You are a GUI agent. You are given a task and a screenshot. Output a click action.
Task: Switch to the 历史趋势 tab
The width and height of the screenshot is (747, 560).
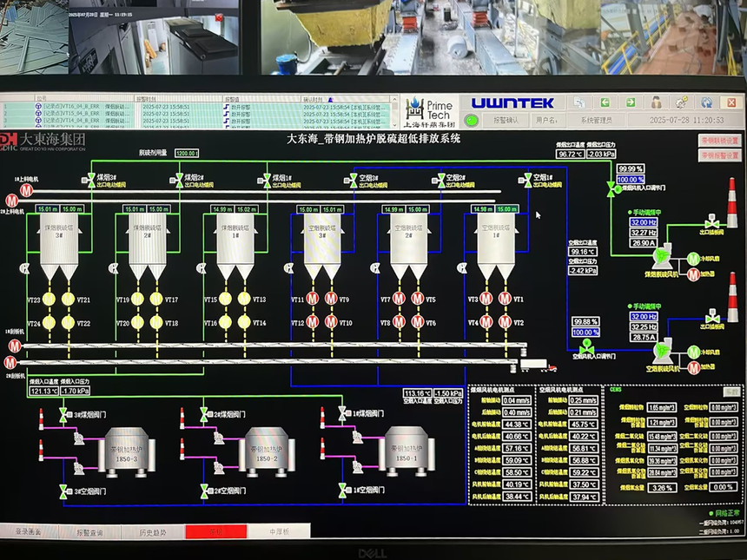pyautogui.click(x=153, y=532)
